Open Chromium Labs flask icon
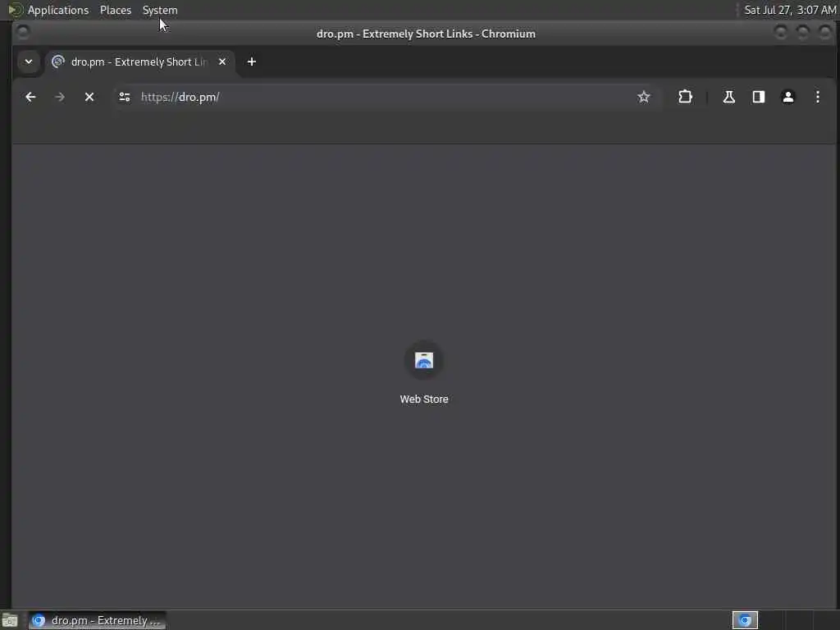The width and height of the screenshot is (840, 630). click(728, 97)
